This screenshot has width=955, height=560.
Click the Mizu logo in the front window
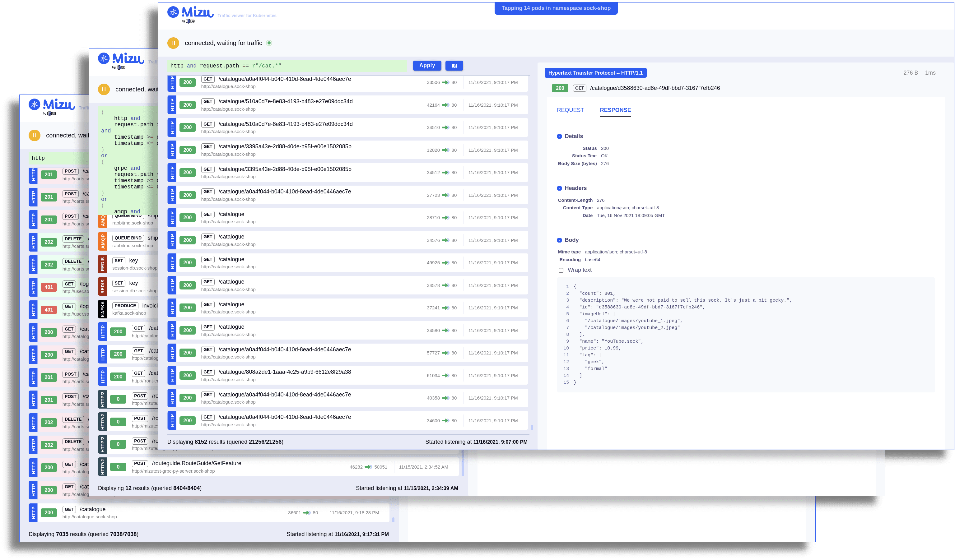coord(191,14)
